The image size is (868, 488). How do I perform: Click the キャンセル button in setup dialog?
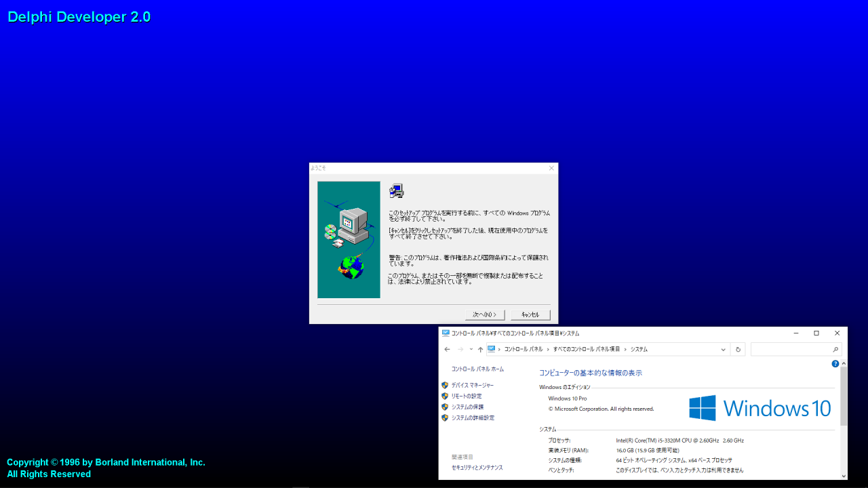(x=530, y=314)
